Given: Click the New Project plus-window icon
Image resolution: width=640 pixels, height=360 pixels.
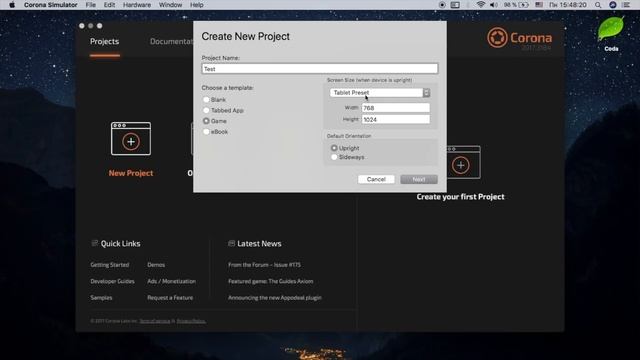Looking at the screenshot, I should click(131, 139).
